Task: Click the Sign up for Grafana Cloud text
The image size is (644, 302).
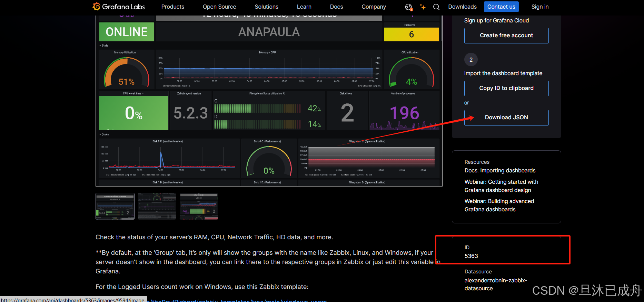Action: click(x=496, y=21)
